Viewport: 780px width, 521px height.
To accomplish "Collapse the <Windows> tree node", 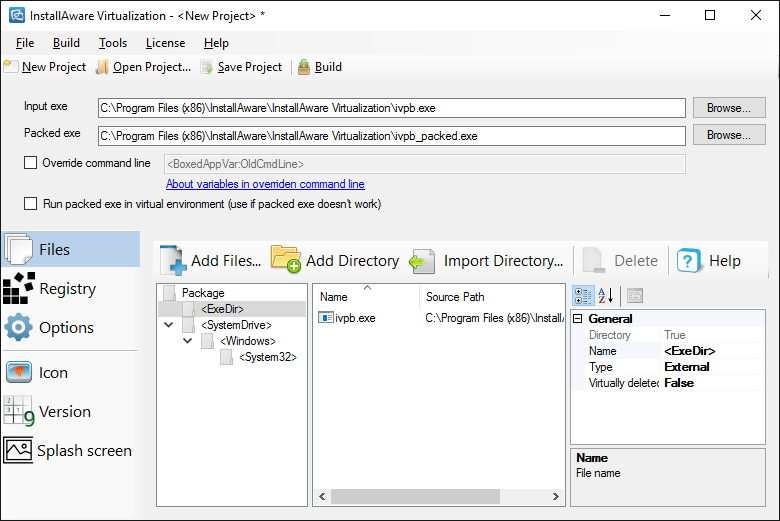I will click(x=187, y=341).
